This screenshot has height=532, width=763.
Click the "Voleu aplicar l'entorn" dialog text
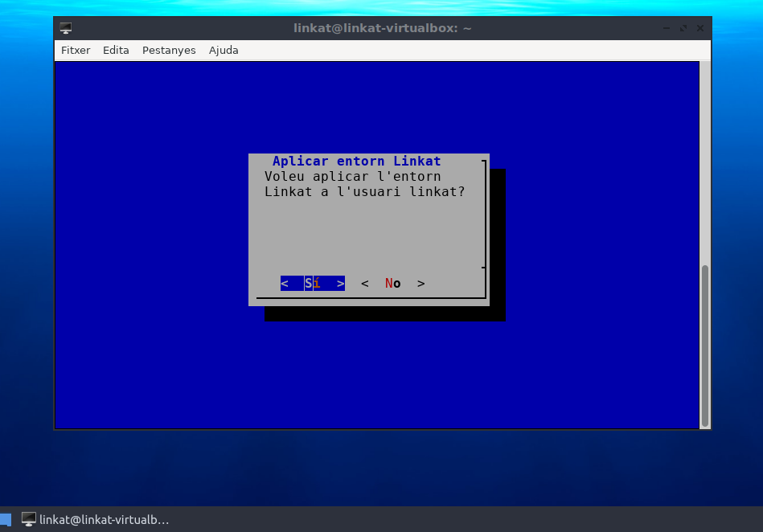(x=352, y=176)
